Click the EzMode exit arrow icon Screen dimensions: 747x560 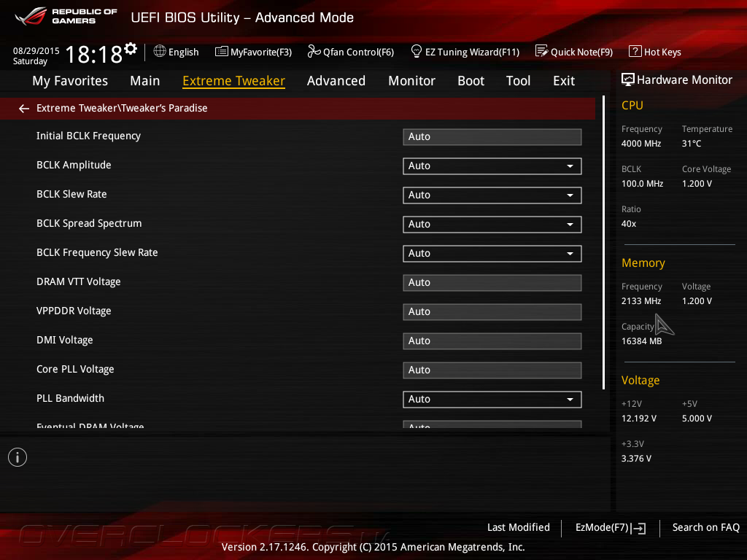click(x=638, y=528)
